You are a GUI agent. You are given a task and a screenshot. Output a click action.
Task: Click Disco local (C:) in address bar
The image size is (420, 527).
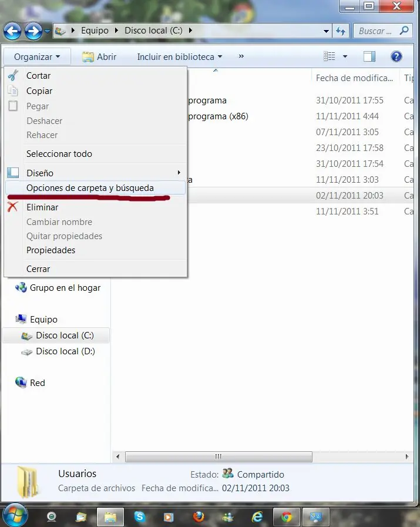click(153, 31)
